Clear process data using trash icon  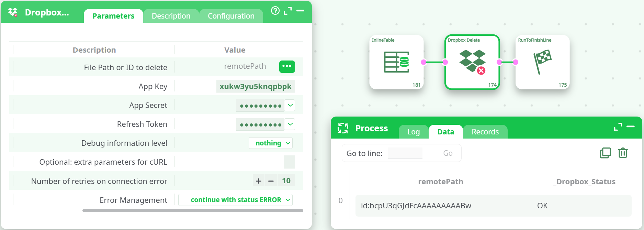coord(623,153)
